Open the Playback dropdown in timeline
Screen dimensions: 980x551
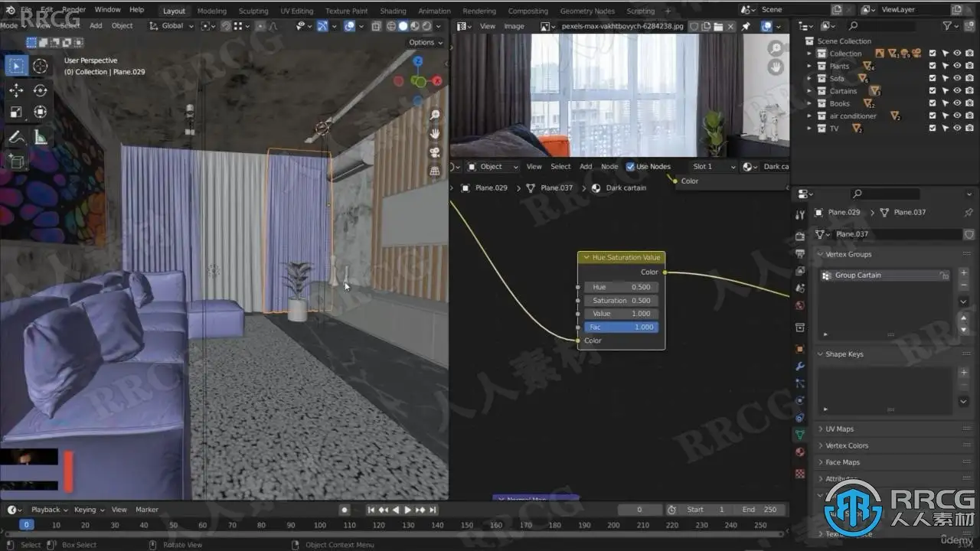tap(49, 510)
